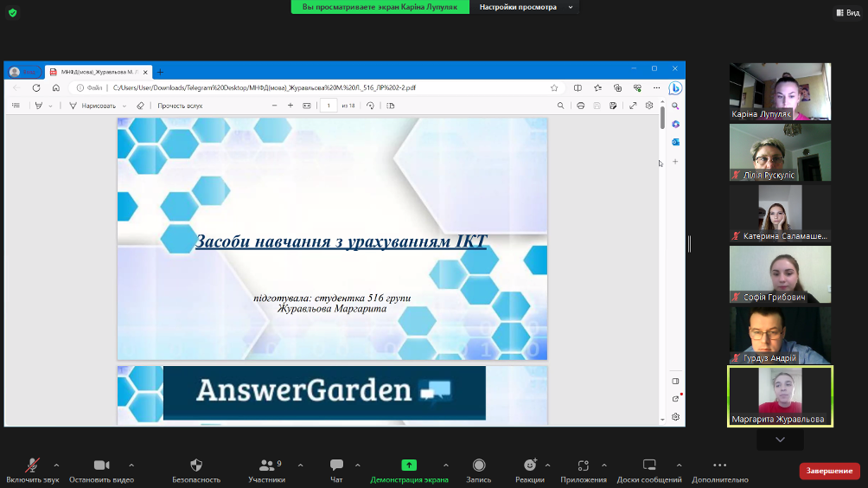Image resolution: width=868 pixels, height=488 pixels.
Task: Open Настройки просмотра view options dropdown
Action: click(527, 7)
